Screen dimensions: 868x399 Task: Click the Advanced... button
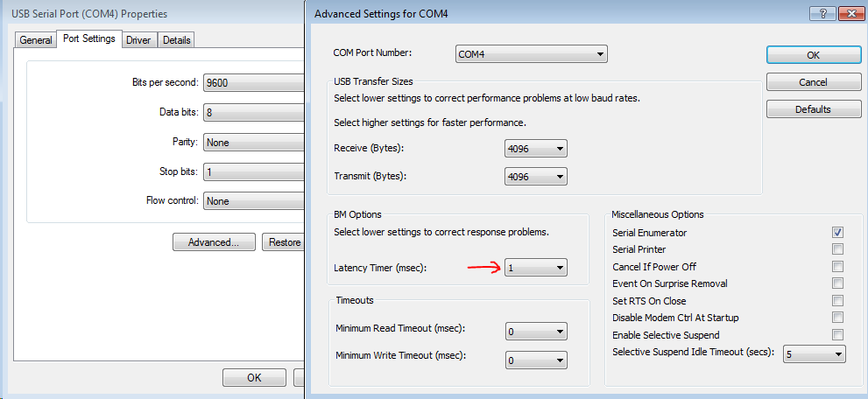[214, 242]
